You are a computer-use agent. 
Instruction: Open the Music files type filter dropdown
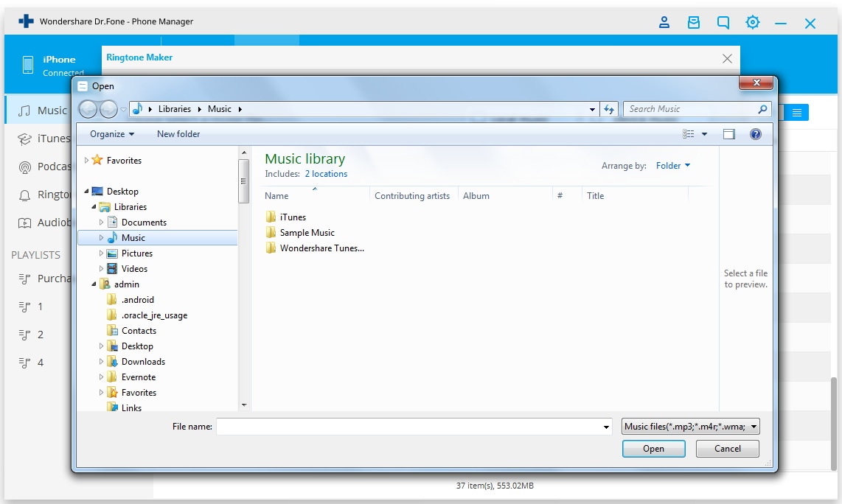(690, 427)
